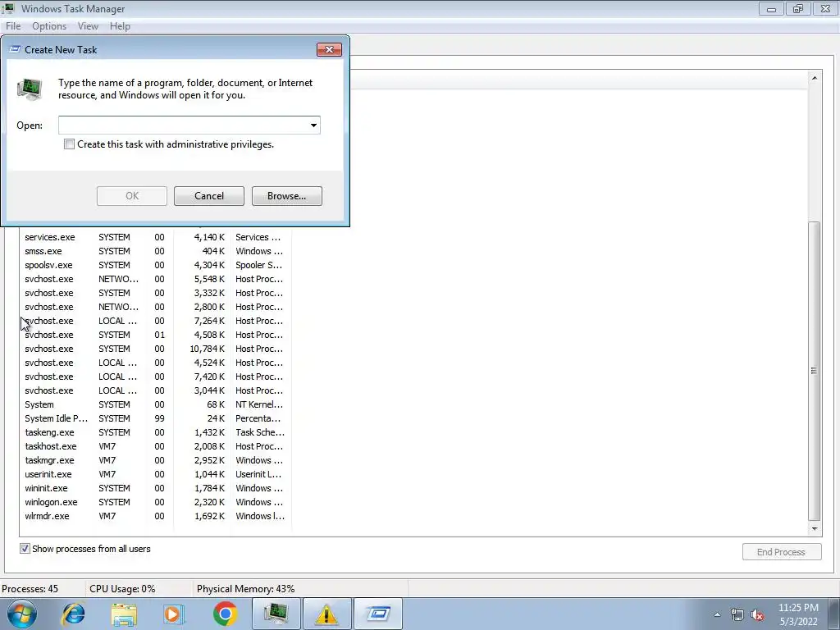Select the wlrmdr.exe process
Viewport: 840px width, 630px height.
[155, 516]
